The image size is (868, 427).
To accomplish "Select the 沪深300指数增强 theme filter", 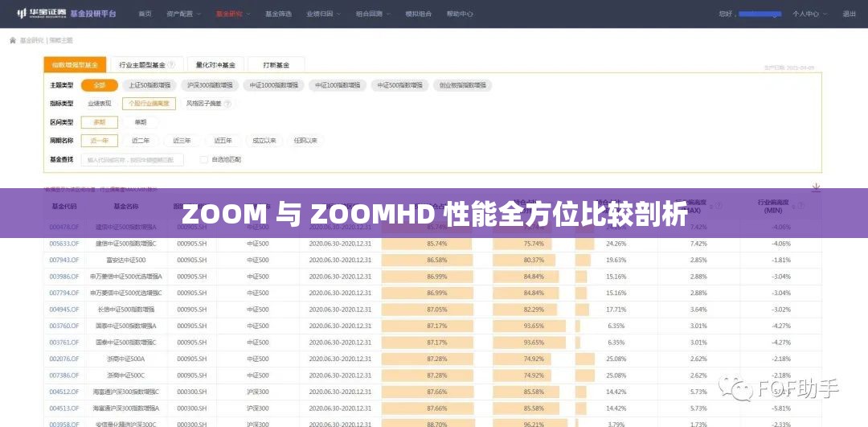I will 211,85.
